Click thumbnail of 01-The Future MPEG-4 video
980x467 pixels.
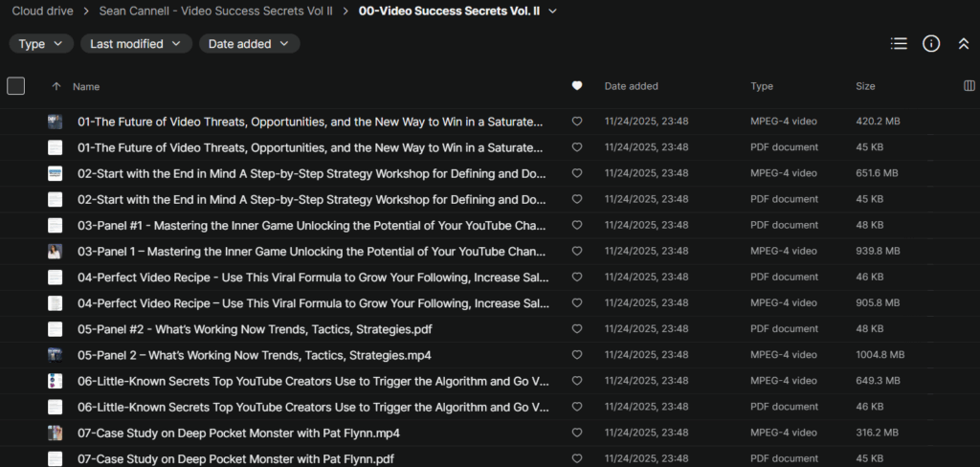tap(55, 122)
